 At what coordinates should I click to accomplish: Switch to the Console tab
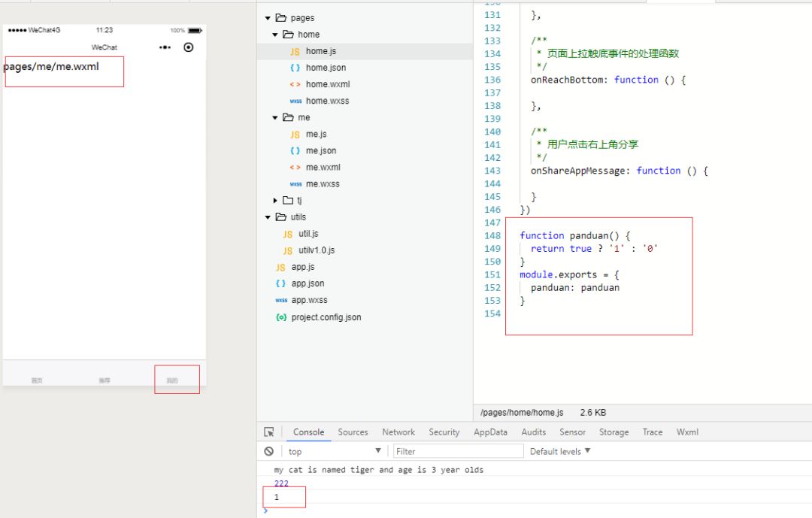pos(309,432)
